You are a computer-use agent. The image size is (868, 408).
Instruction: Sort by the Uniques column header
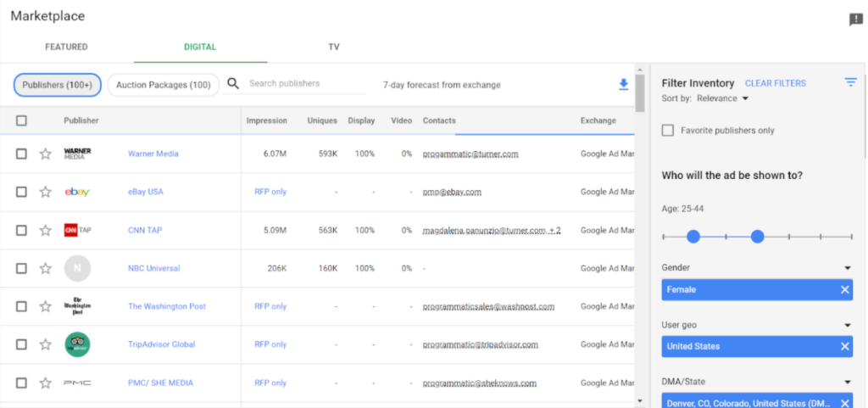[322, 120]
